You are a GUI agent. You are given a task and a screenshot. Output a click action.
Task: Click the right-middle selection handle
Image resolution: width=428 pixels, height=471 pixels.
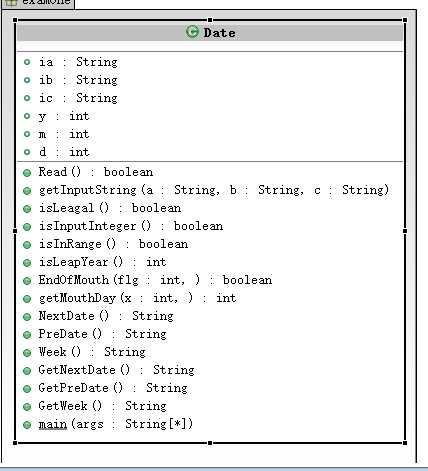tap(405, 231)
